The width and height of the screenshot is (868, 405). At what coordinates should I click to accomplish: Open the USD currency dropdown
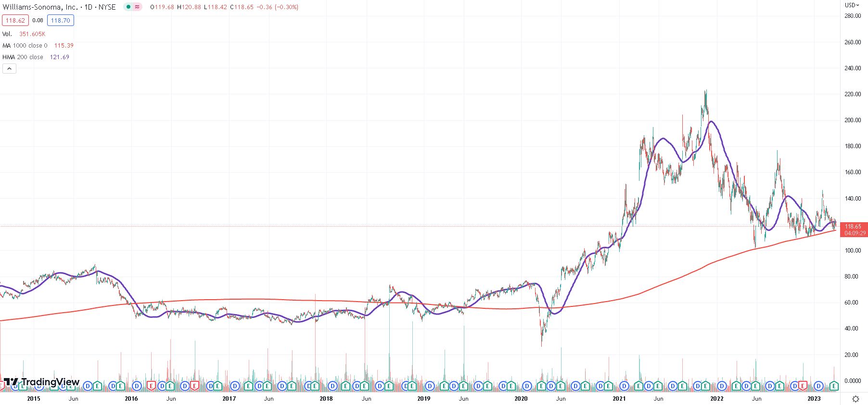coord(852,5)
